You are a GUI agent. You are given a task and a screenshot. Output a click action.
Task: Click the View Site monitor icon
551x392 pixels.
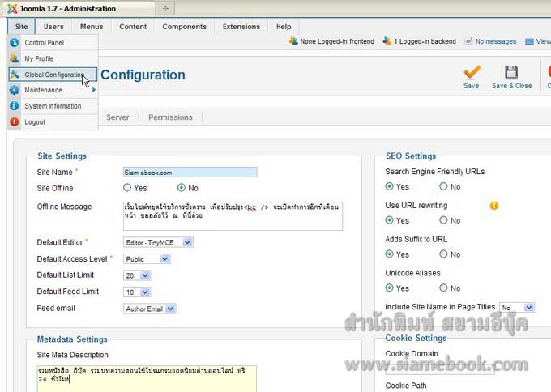[x=529, y=41]
